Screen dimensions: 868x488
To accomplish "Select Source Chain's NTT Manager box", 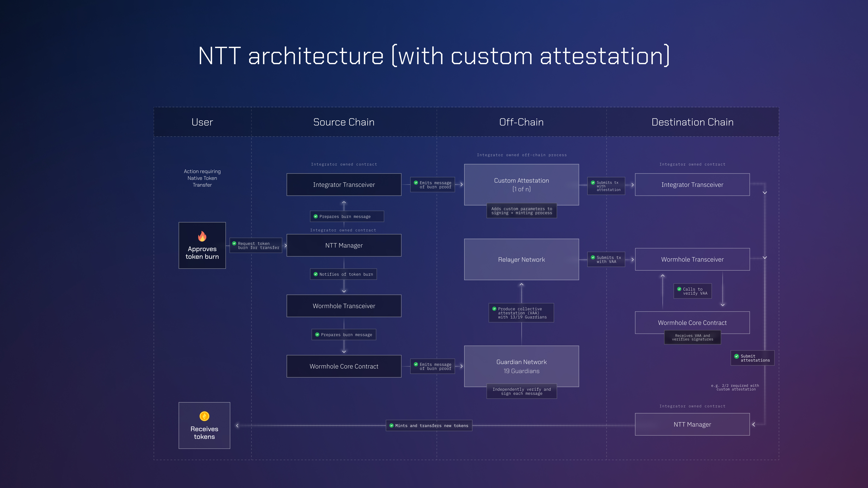I will [x=344, y=245].
